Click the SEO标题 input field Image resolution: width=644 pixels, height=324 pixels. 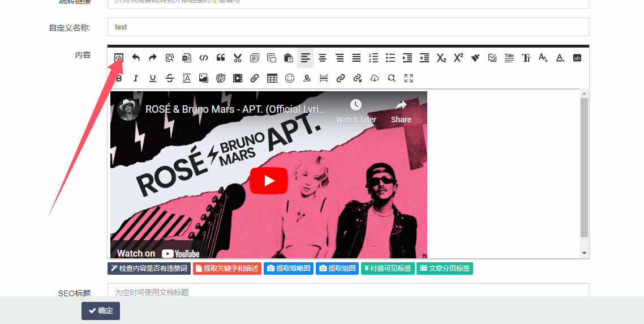coord(348,292)
